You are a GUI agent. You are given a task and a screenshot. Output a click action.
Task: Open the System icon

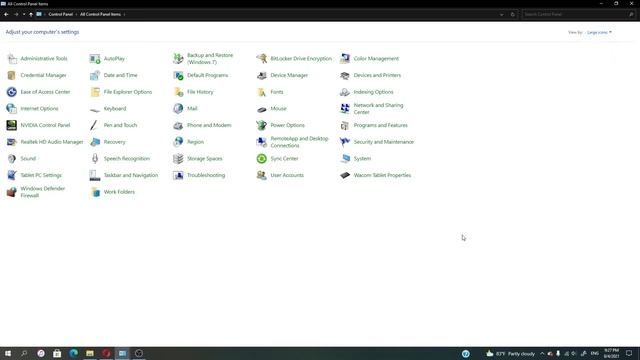345,159
